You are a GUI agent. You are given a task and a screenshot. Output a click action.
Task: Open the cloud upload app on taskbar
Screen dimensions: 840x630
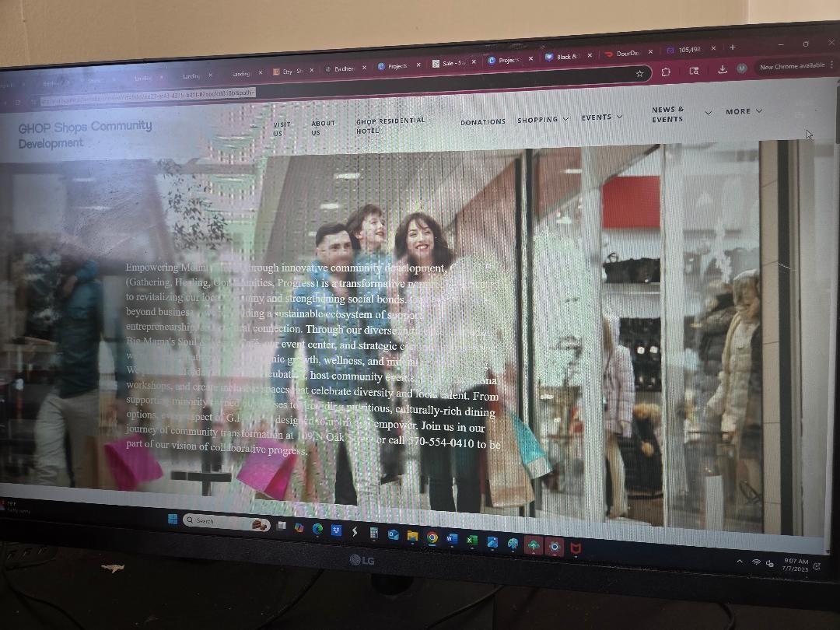click(x=533, y=545)
